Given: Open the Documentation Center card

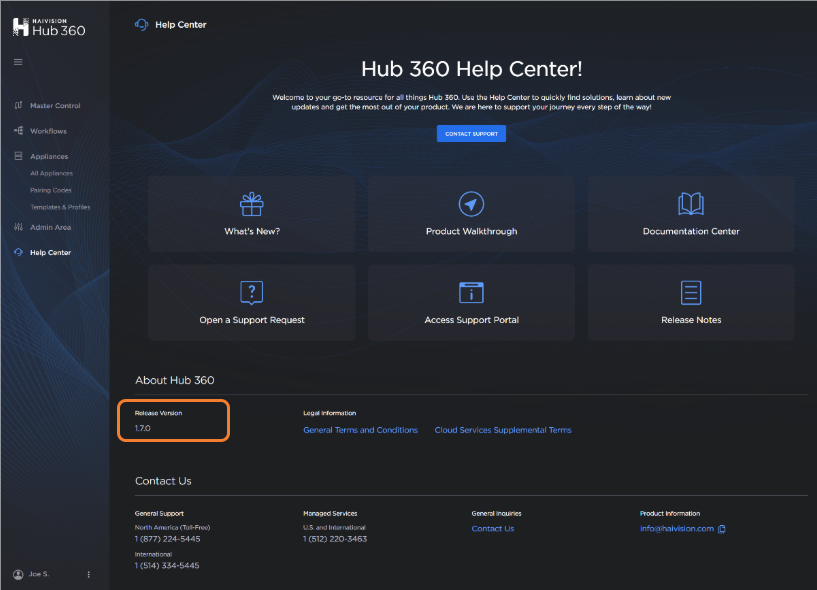Looking at the screenshot, I should (691, 214).
